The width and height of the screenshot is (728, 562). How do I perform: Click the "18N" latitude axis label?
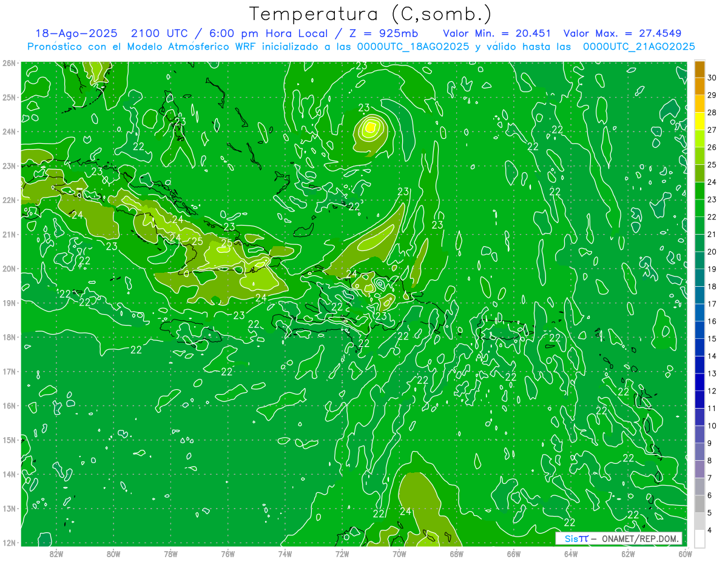tap(10, 337)
